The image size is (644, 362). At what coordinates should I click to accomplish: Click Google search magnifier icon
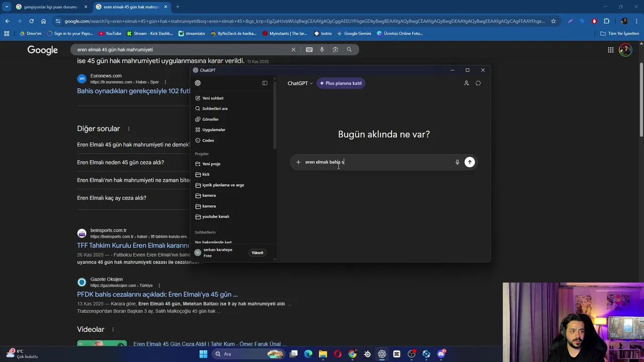(349, 50)
